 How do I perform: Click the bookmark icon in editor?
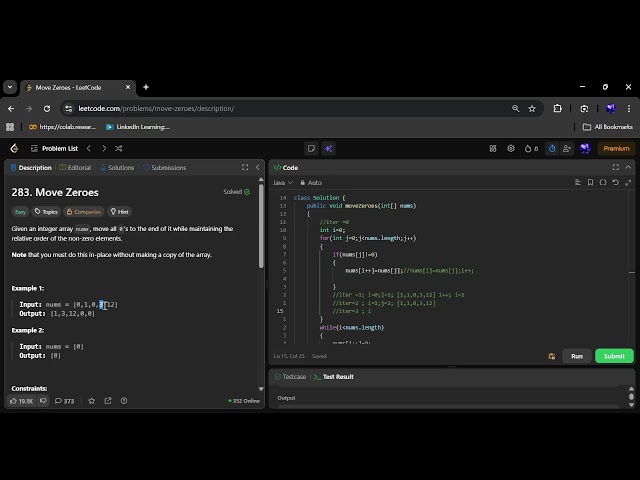pyautogui.click(x=590, y=182)
